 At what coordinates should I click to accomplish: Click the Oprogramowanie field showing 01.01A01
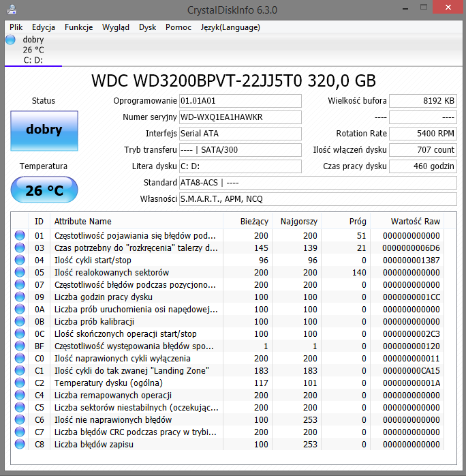[x=240, y=101]
